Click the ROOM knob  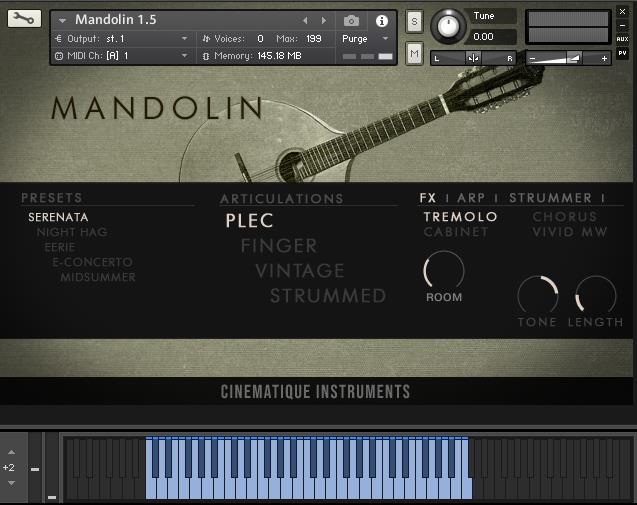point(444,271)
